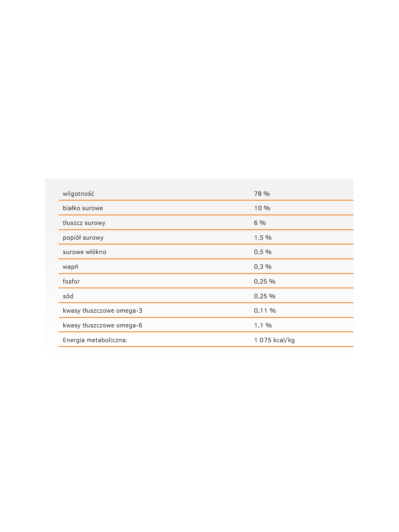Viewport: 399px width, 532px height.
Task: Click the wapń row label
Action: (71, 267)
